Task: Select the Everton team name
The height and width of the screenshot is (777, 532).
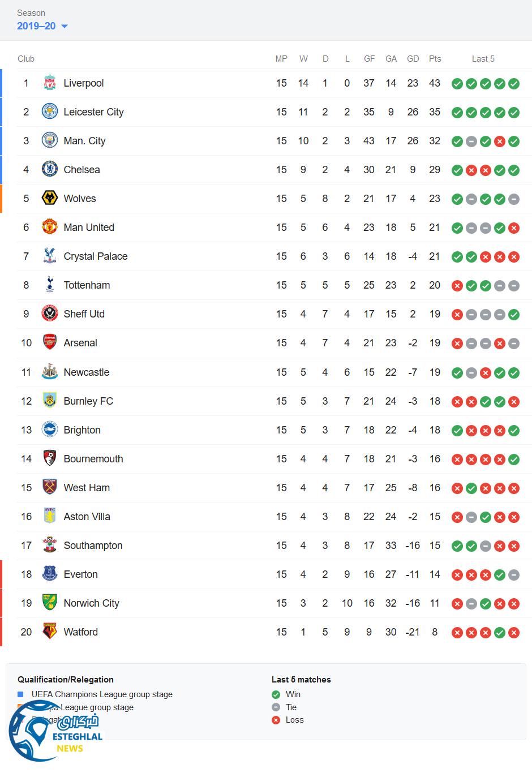Action: [80, 574]
